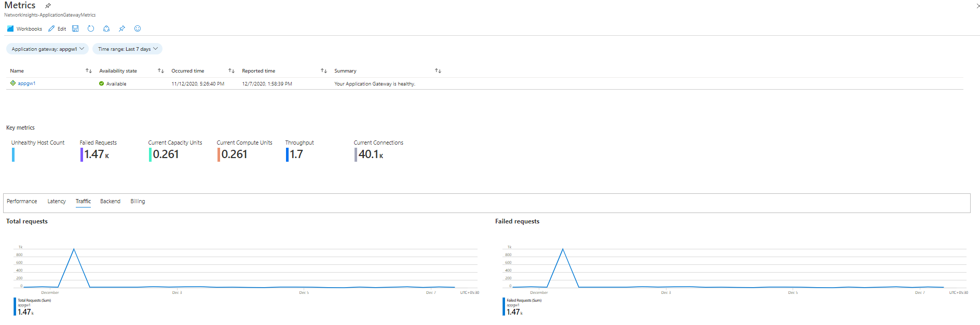Click the Key metrics heading
The image size is (980, 325).
click(x=20, y=128)
